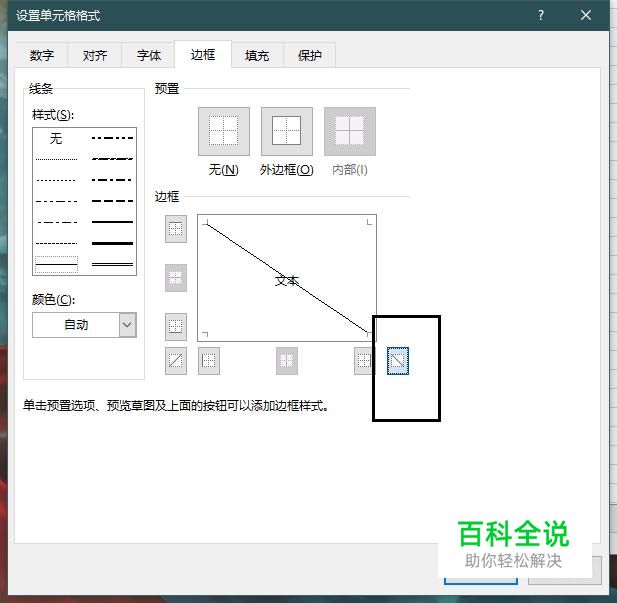This screenshot has width=617, height=603.
Task: Choose the 无(N) no-border preset
Action: (x=224, y=131)
